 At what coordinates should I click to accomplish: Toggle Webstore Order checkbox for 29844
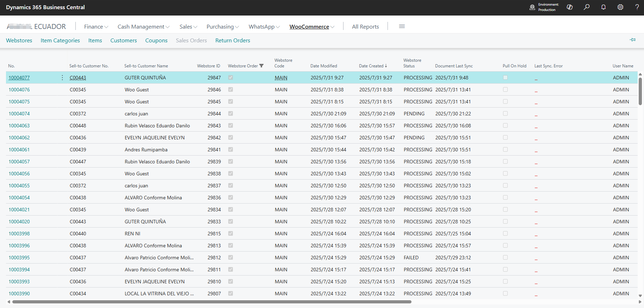(x=230, y=114)
